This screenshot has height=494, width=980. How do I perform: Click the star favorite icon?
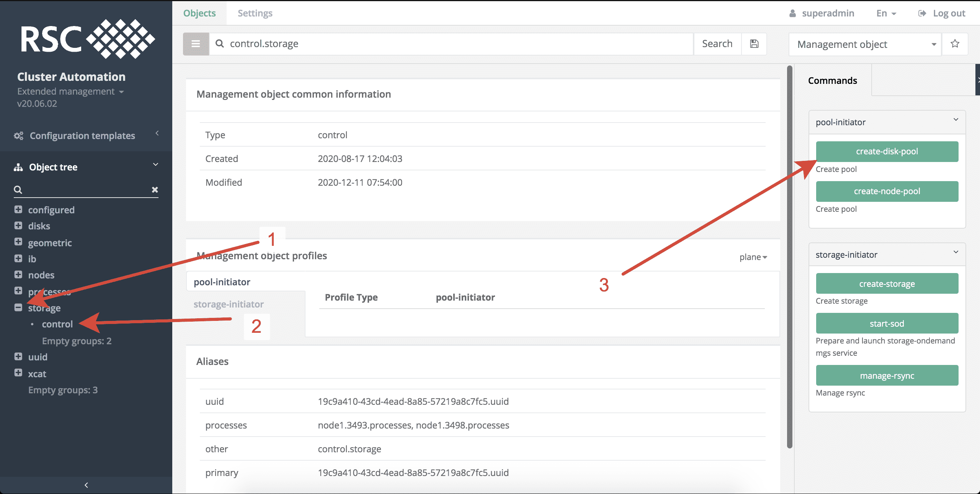[x=955, y=44]
